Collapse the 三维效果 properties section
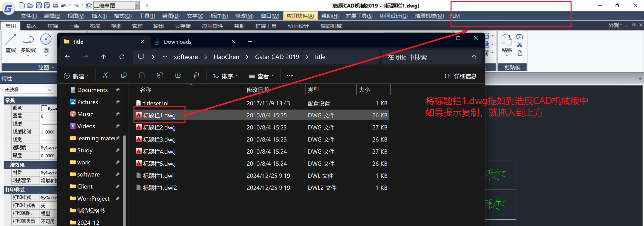The image size is (644, 226). pyautogui.click(x=30, y=165)
